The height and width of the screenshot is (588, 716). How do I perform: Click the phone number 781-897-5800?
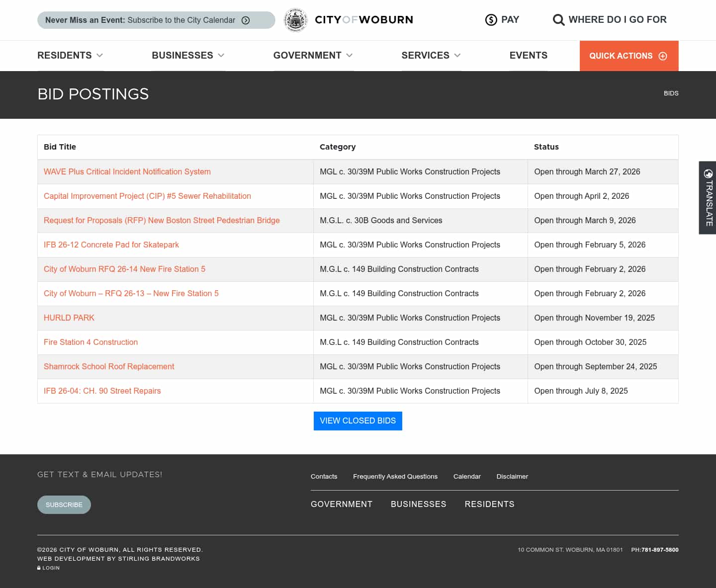coord(659,550)
